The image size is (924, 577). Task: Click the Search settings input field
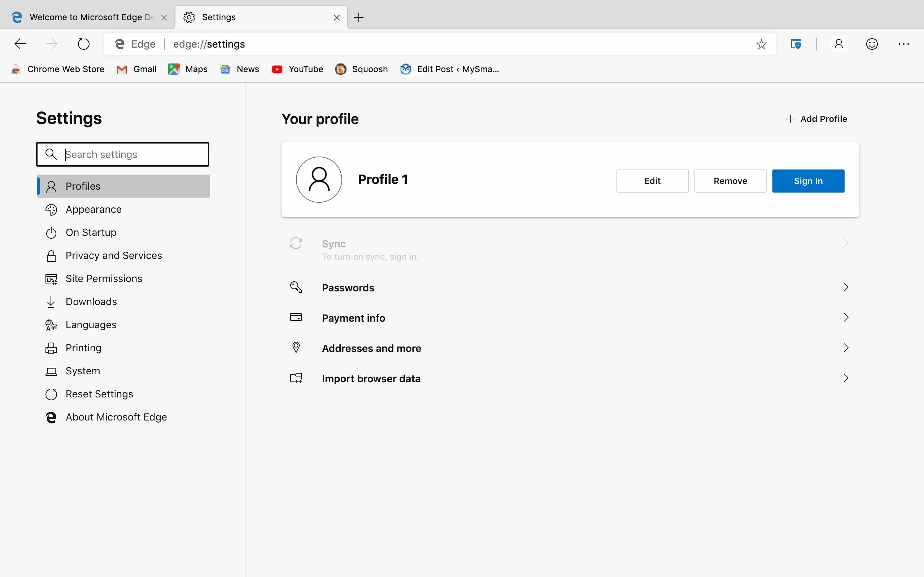pyautogui.click(x=122, y=154)
